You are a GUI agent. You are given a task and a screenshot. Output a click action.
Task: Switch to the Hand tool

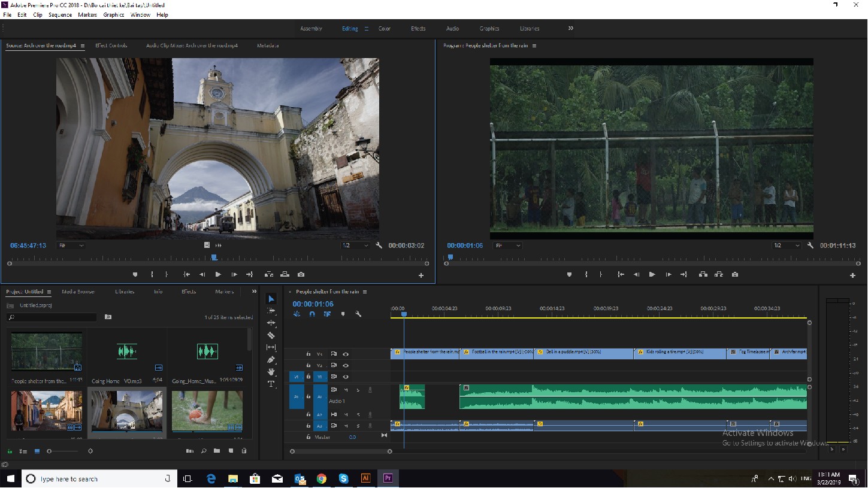tap(271, 372)
